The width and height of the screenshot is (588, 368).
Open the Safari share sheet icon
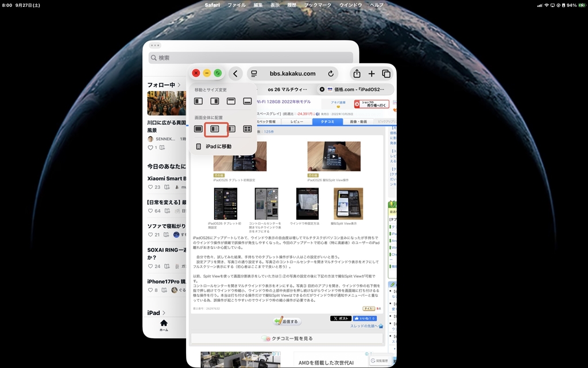(357, 74)
